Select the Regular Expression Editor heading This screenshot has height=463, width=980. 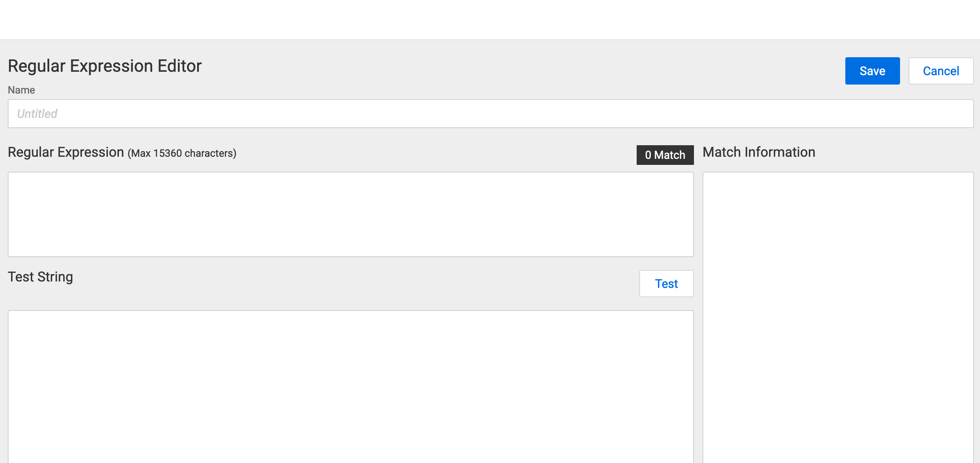point(104,66)
